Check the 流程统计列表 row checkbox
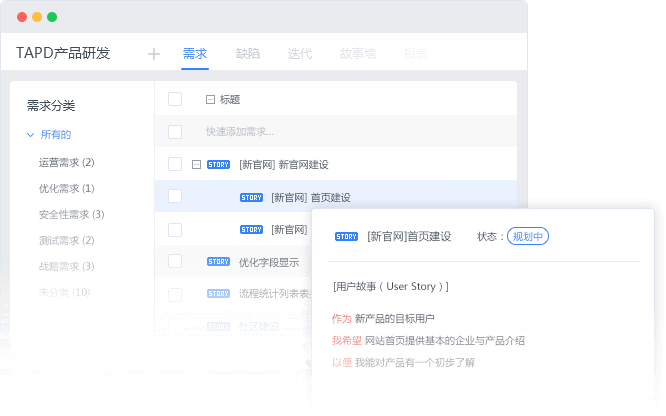This screenshot has width=666, height=416. [x=175, y=294]
